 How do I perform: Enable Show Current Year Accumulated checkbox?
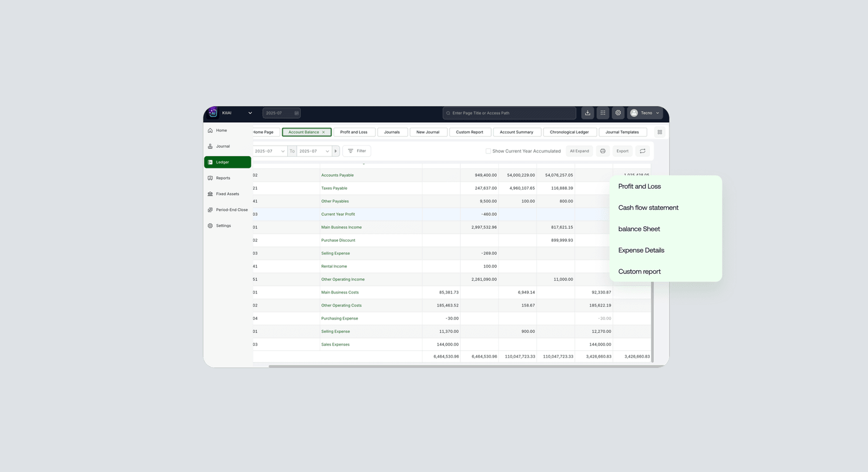pyautogui.click(x=488, y=151)
